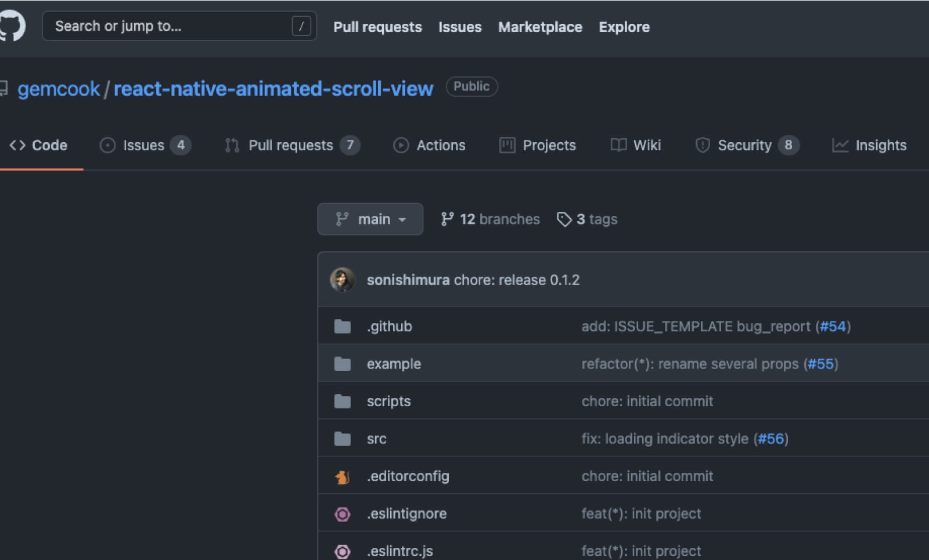Click the src folder icon
The image size is (929, 560).
[x=343, y=439]
